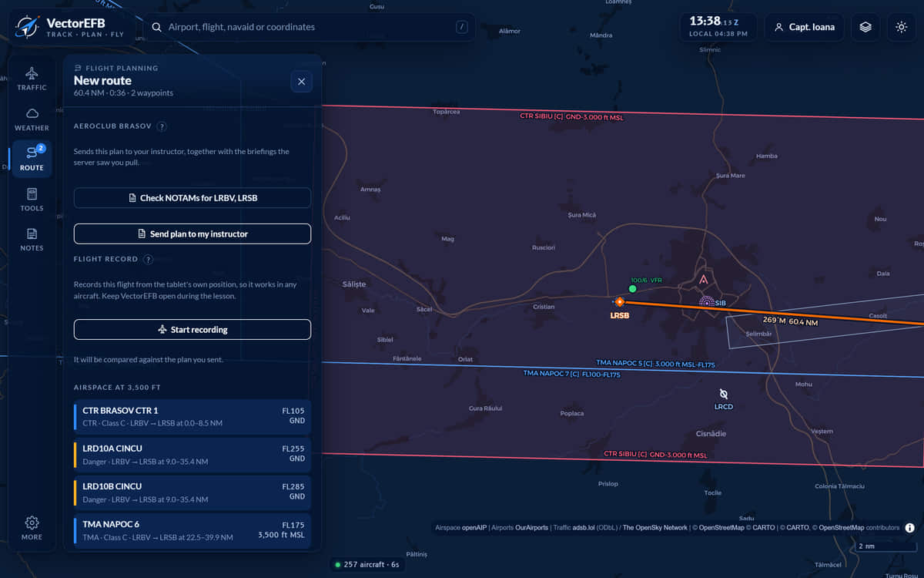
Task: Click the '60.4 NM · 0:36 · 2 waypoints' summary
Action: click(x=123, y=93)
